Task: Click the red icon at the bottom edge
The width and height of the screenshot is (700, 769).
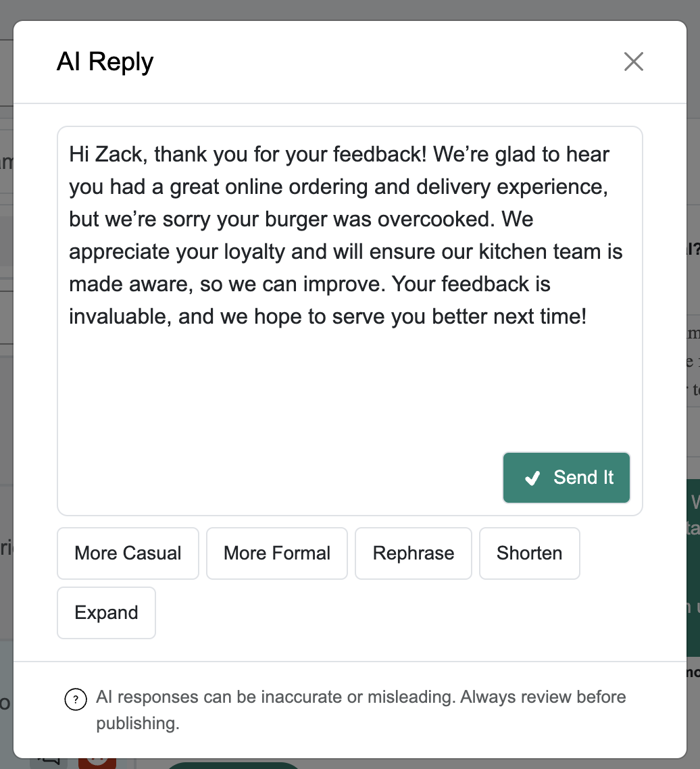Action: (97, 763)
